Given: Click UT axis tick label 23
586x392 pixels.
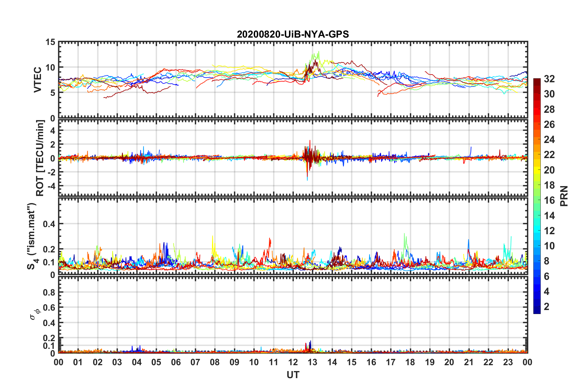Looking at the screenshot, I should coord(508,362).
